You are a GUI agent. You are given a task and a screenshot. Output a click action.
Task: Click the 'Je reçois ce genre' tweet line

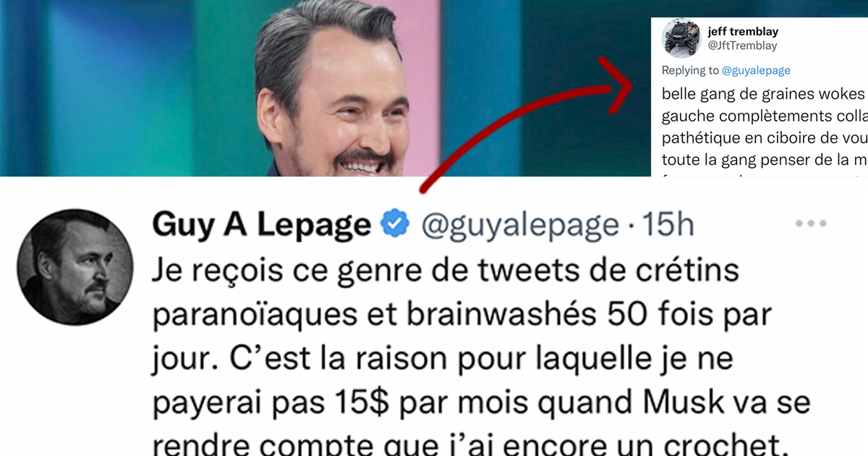click(x=446, y=272)
